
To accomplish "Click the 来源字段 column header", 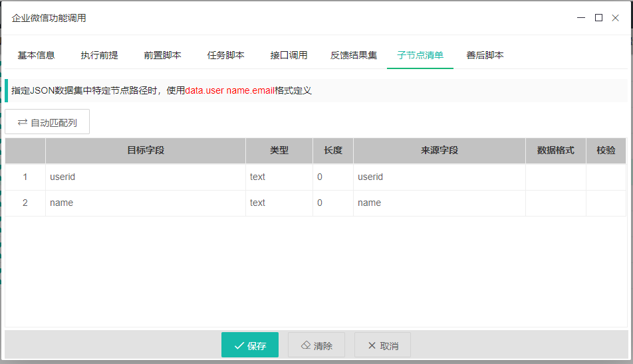I will point(440,150).
